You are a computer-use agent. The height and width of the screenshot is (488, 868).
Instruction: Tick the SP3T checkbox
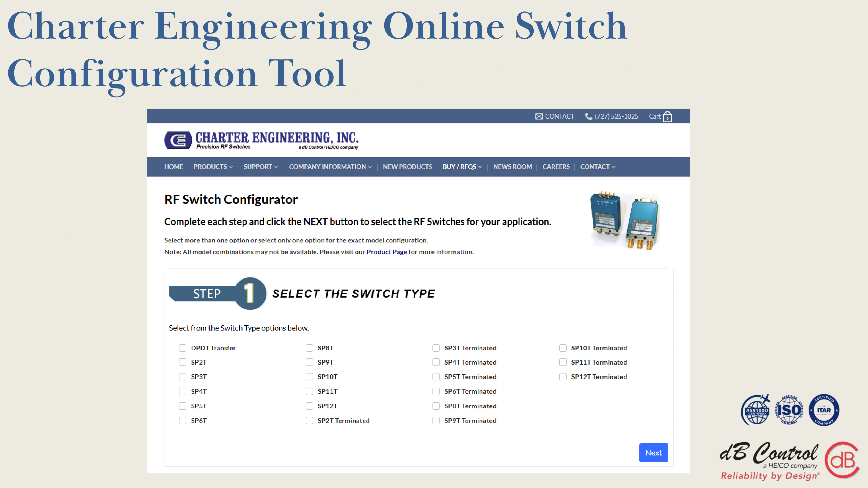pos(183,377)
